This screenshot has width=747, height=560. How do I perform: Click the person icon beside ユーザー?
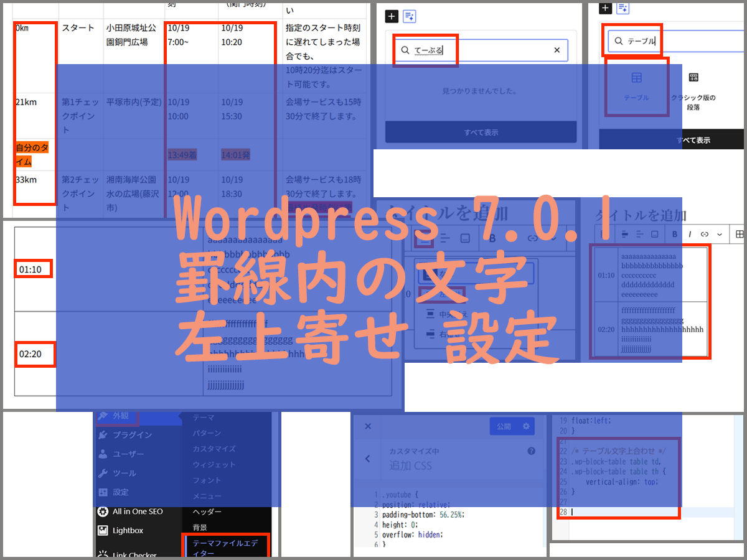(x=103, y=454)
